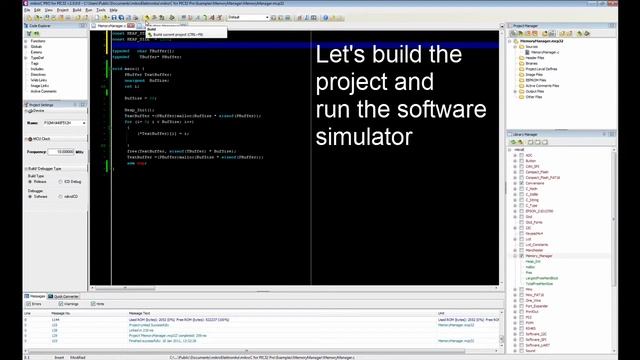Select the MemoryManager.c file in Sources

point(545,52)
